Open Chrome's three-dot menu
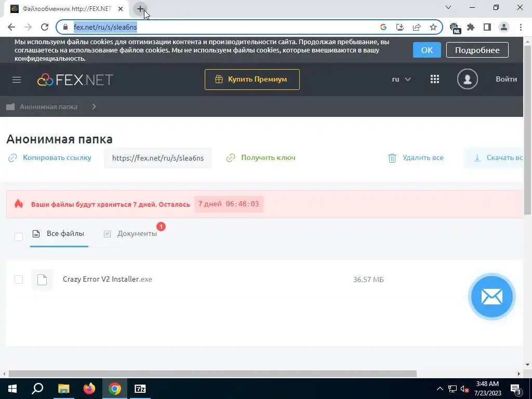The width and height of the screenshot is (532, 399). [x=521, y=27]
